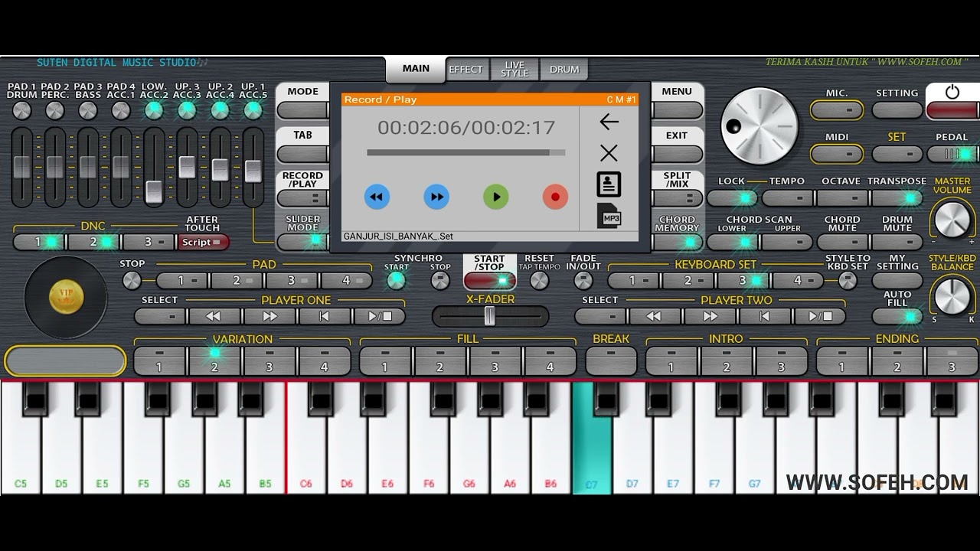Screen dimensions: 980x551
Task: Click the PAD 4 ACC.1 mute knob
Action: point(121,110)
